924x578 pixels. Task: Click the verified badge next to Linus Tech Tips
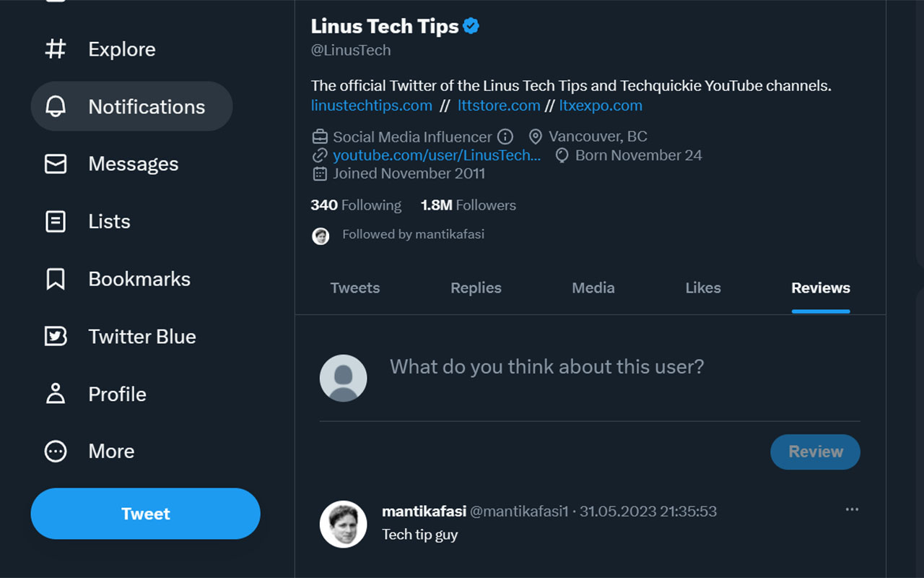471,25
